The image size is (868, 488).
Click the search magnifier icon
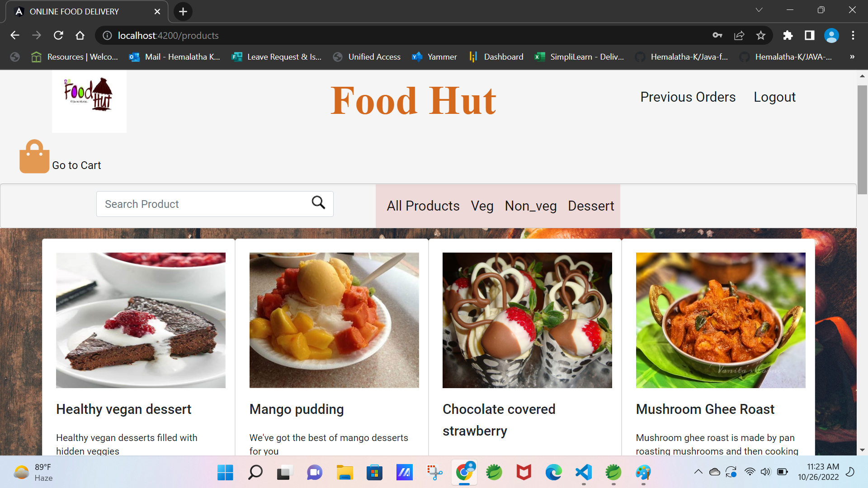tap(318, 203)
